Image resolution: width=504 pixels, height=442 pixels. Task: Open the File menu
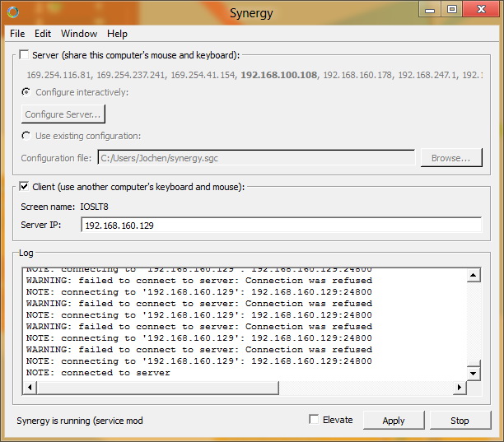pos(17,34)
